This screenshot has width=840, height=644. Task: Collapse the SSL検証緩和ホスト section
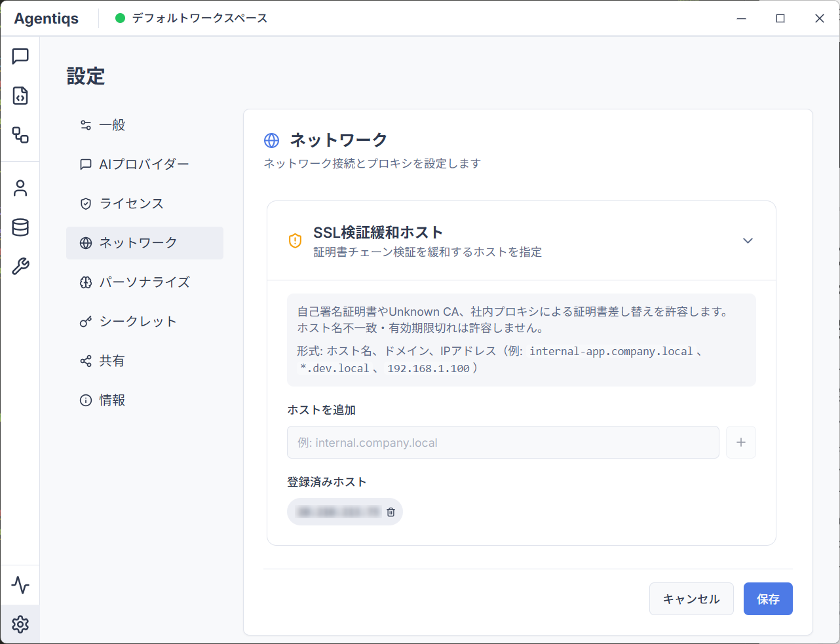(748, 241)
